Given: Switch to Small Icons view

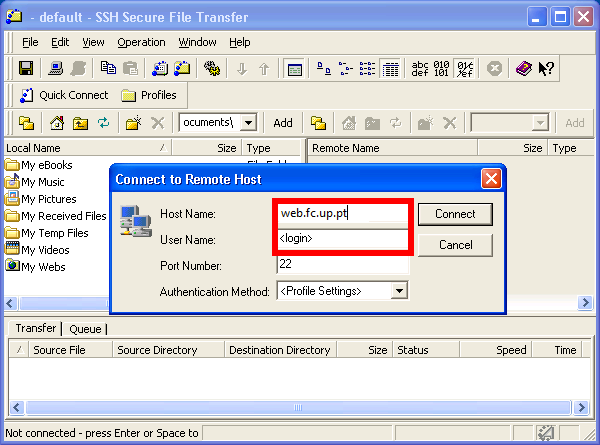Looking at the screenshot, I should (346, 68).
